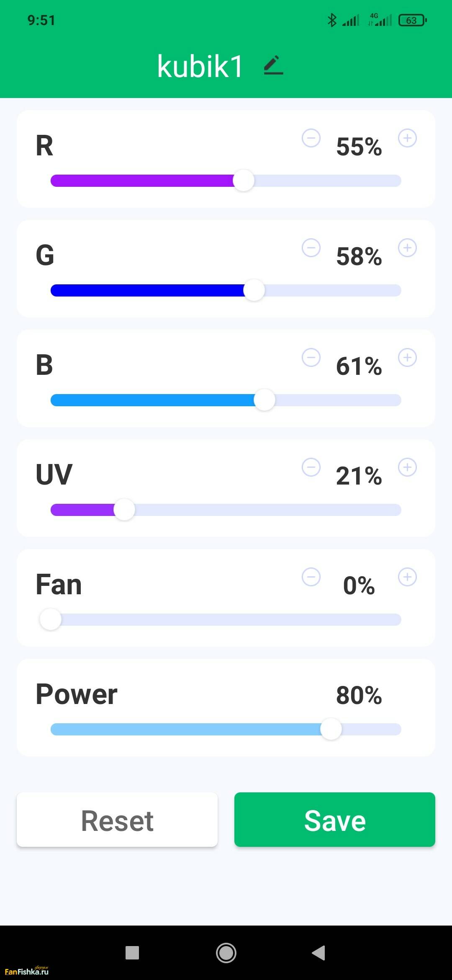This screenshot has width=452, height=980.
Task: Decrease Fan speed with minus icon
Action: [311, 577]
